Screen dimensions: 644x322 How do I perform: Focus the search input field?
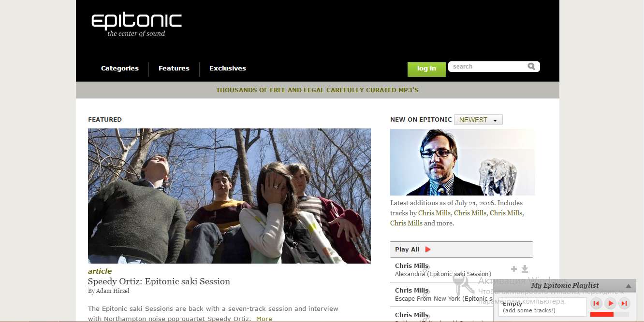(x=488, y=67)
